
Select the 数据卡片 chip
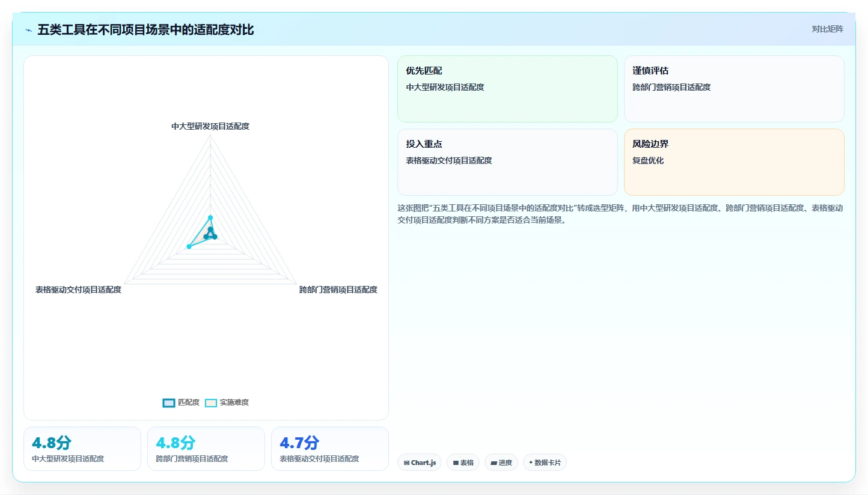pos(545,463)
